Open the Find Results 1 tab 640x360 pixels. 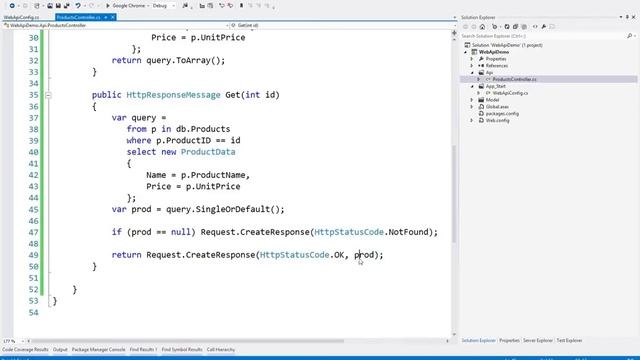click(143, 350)
